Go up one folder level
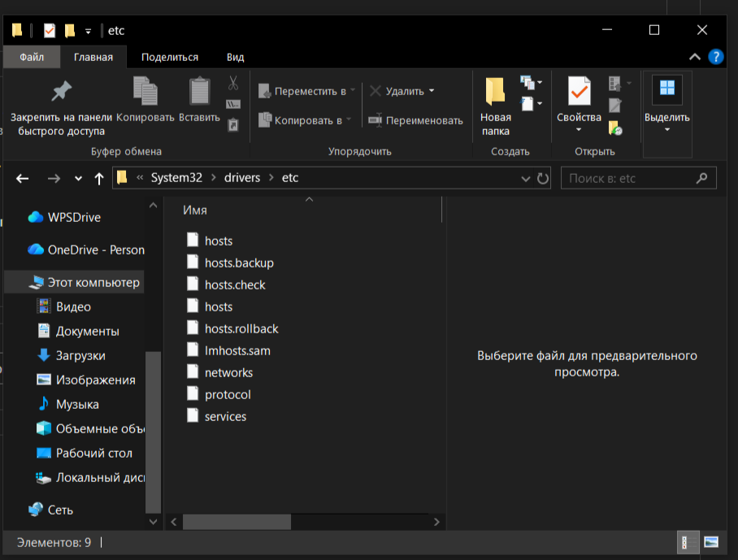Image resolution: width=738 pixels, height=560 pixels. [x=99, y=178]
